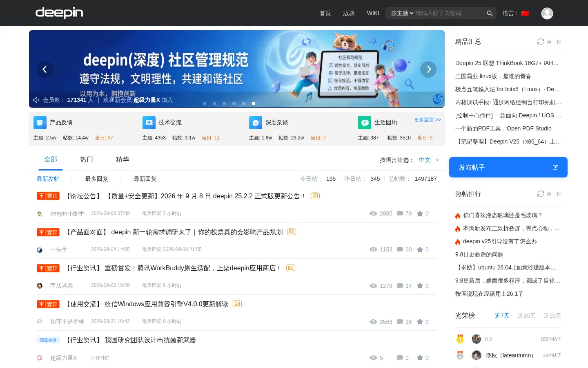Select the last banner carousel dot
Screen dimensions: 588x368
click(254, 103)
